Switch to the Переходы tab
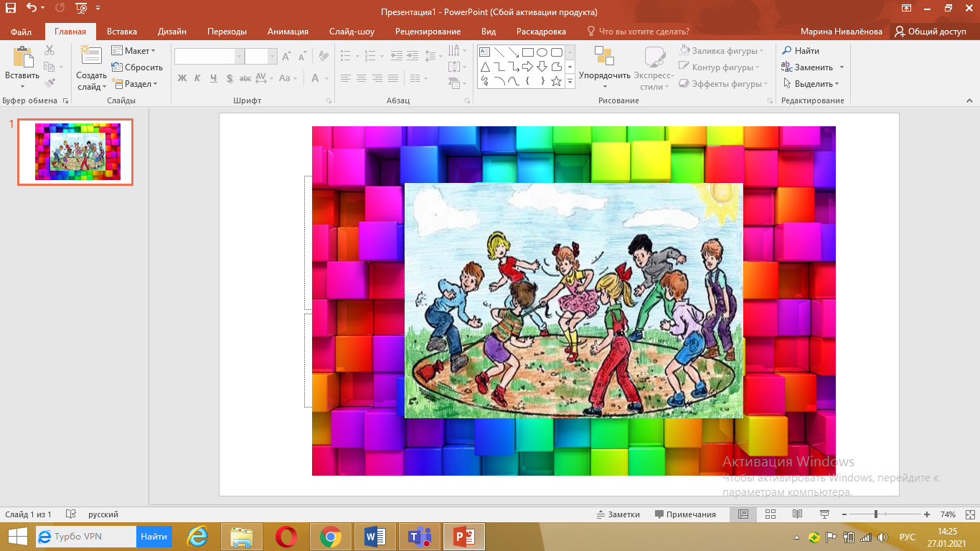980x551 pixels. click(x=227, y=32)
